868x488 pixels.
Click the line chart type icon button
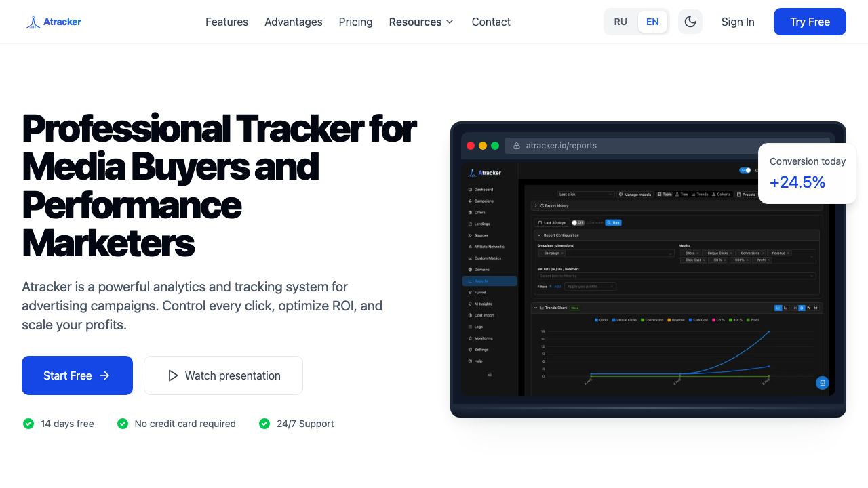click(x=778, y=308)
